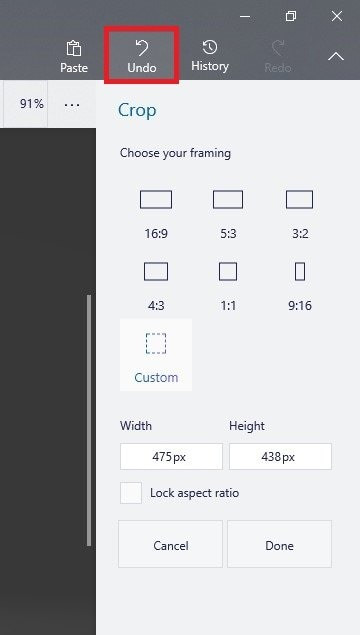This screenshot has width=360, height=635.
Task: Pick the 3:2 aspect ratio framing
Action: tap(300, 214)
